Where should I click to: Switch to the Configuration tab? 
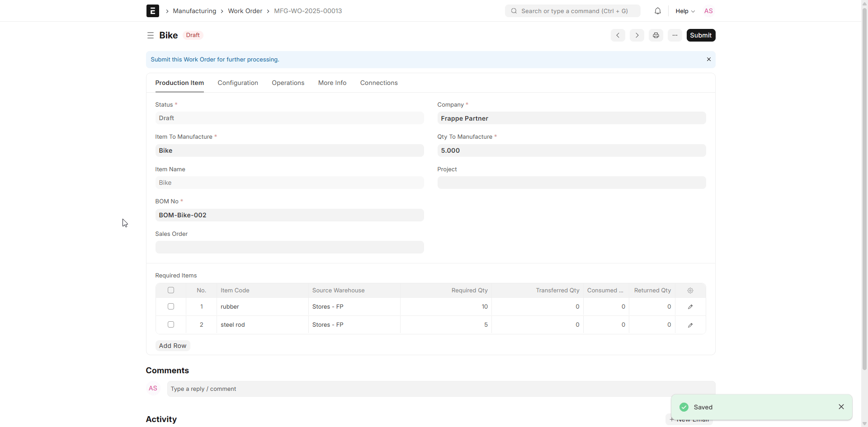pos(238,83)
